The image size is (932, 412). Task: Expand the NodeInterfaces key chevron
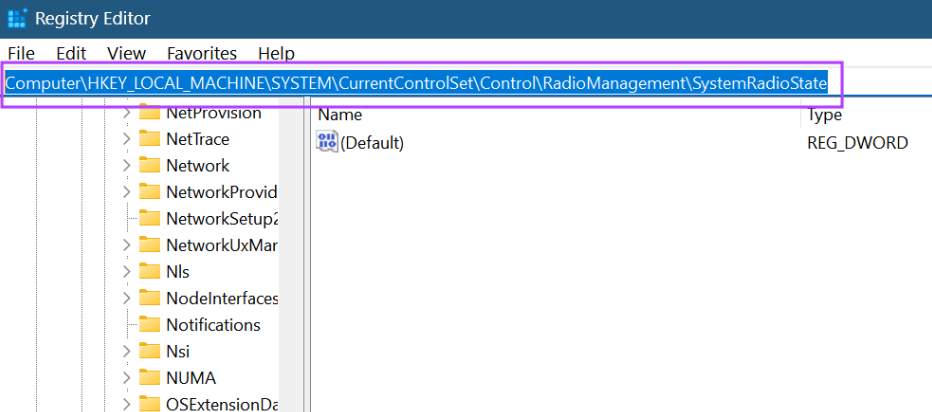pos(126,298)
